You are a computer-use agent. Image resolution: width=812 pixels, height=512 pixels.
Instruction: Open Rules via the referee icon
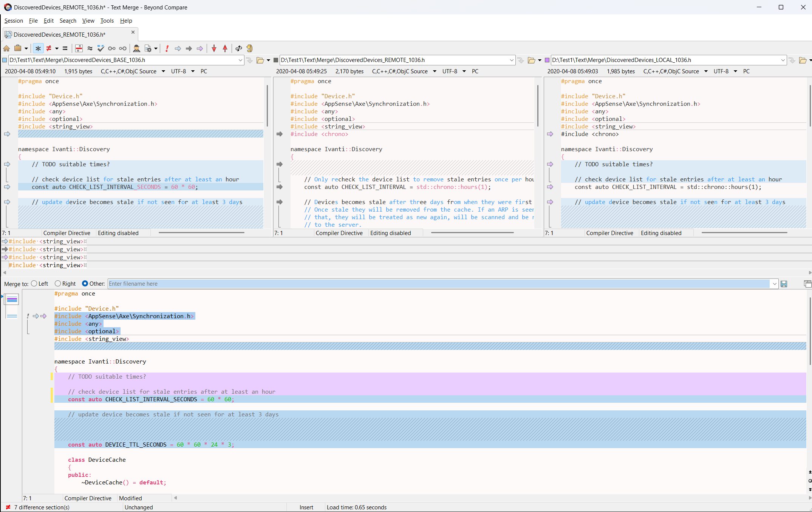[137, 48]
